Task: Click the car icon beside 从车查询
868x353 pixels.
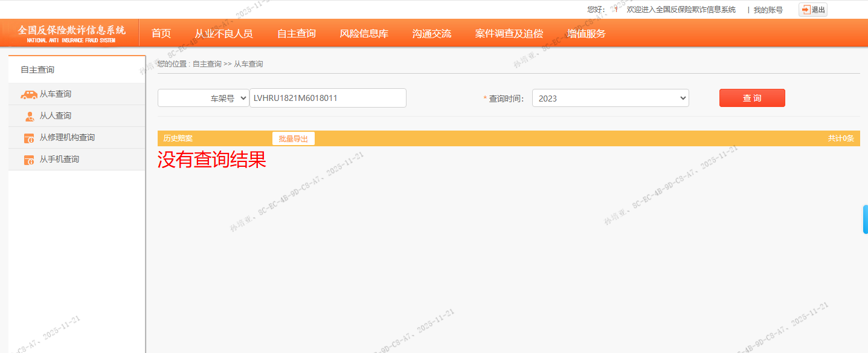Action: (x=28, y=94)
